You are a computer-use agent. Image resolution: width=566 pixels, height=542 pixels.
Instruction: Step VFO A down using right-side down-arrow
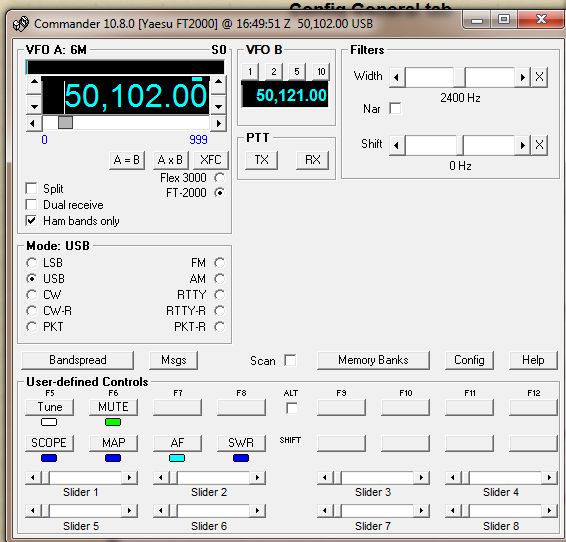(218, 105)
